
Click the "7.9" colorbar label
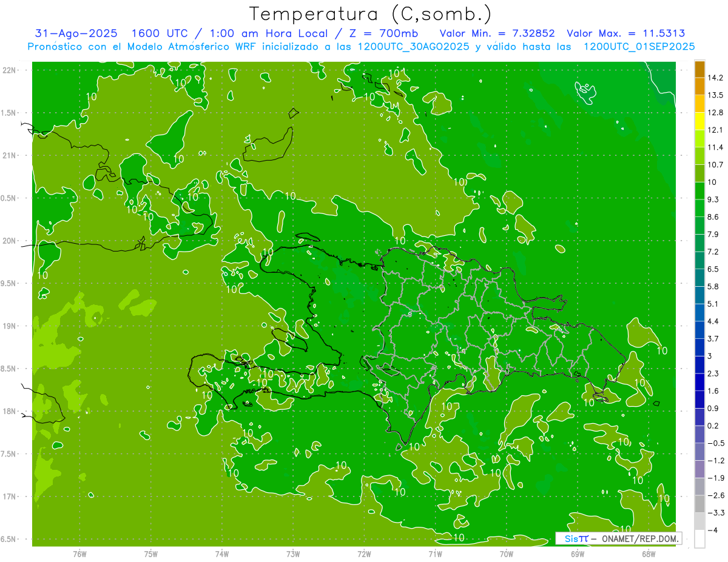point(713,235)
